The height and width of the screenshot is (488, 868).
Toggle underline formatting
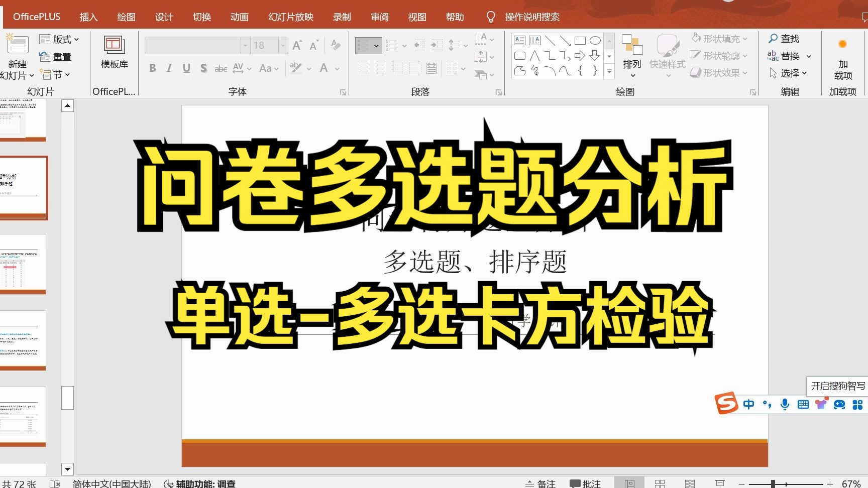(x=186, y=68)
